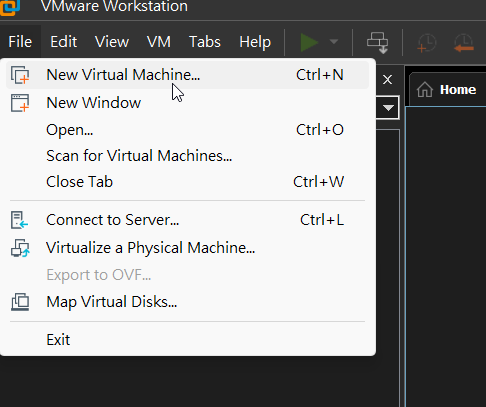The image size is (486, 407).
Task: Click the green Power On play icon
Action: (x=309, y=43)
